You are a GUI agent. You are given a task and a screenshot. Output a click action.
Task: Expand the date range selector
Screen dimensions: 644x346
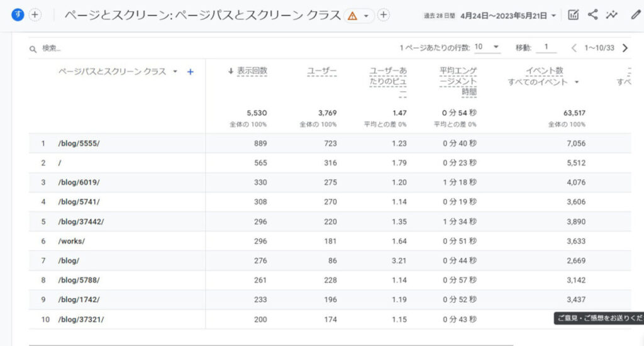click(508, 15)
